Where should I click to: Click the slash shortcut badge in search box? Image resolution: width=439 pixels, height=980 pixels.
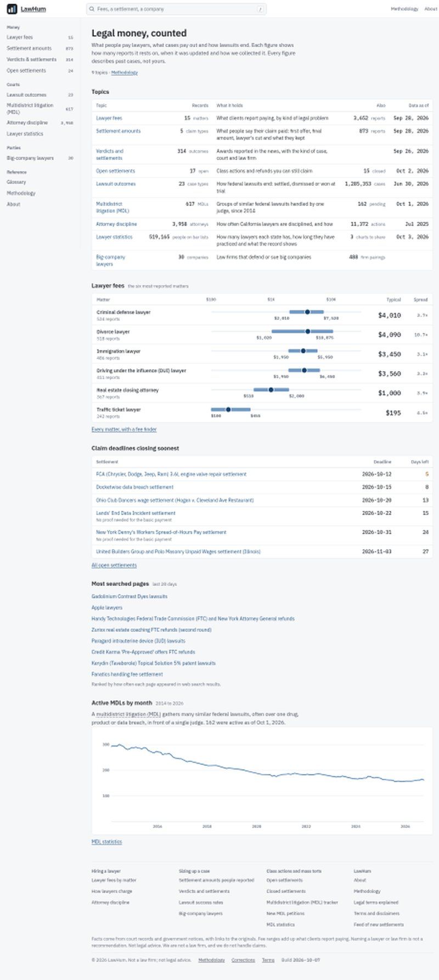click(260, 9)
